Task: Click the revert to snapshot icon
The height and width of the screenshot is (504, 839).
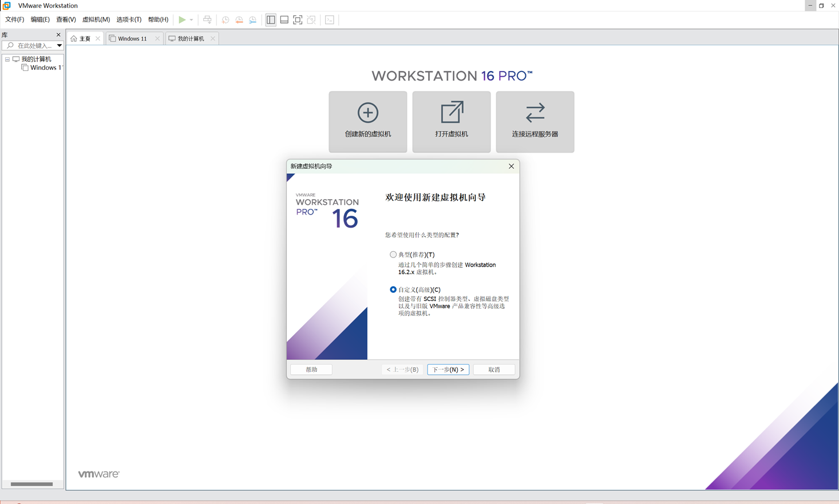Action: (x=239, y=20)
